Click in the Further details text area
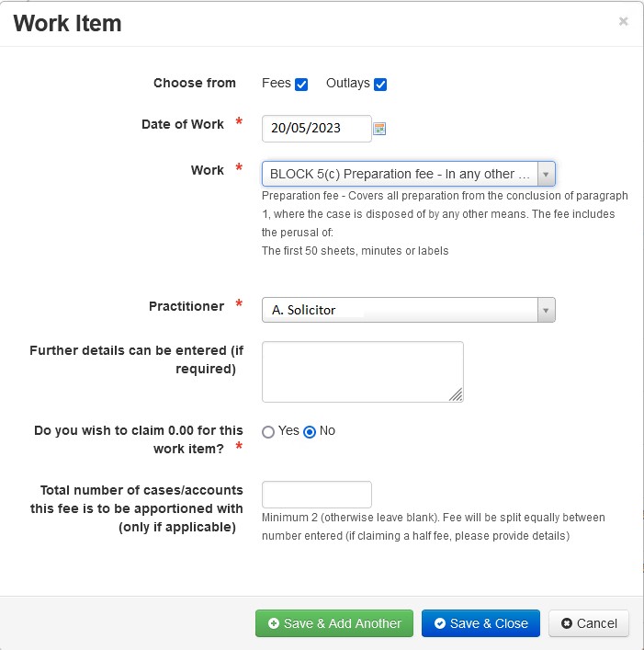This screenshot has width=644, height=650. (362, 371)
